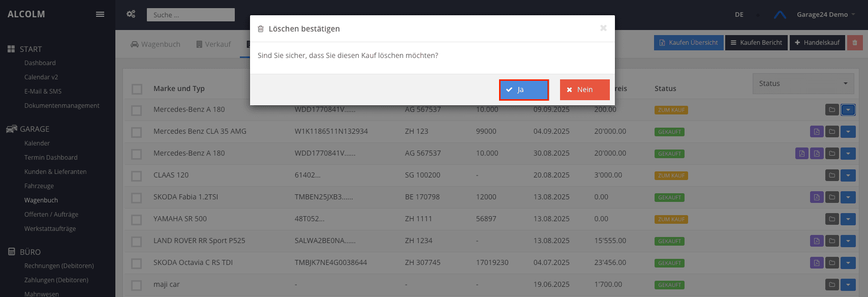Click the Kaufen Übersicht button
The image size is (868, 297).
tap(689, 43)
